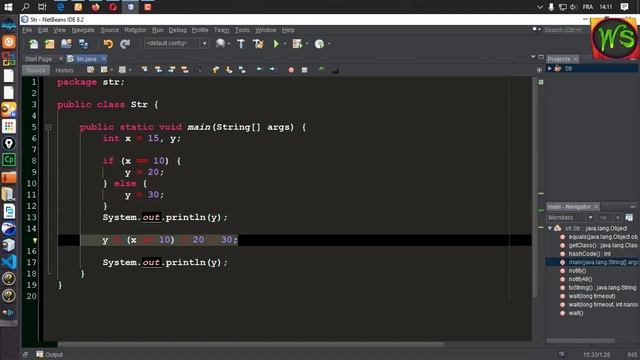Expand the Str project node
This screenshot has width=640, height=360.
coord(550,69)
